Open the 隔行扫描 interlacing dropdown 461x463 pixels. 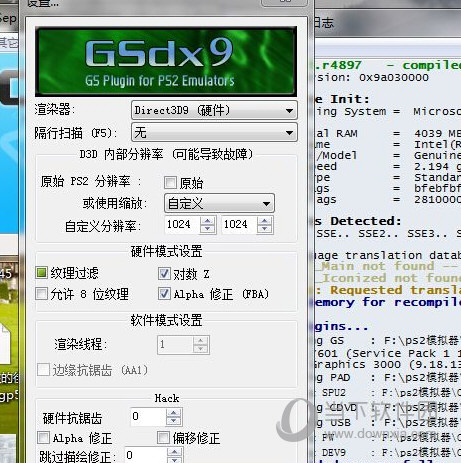[214, 132]
